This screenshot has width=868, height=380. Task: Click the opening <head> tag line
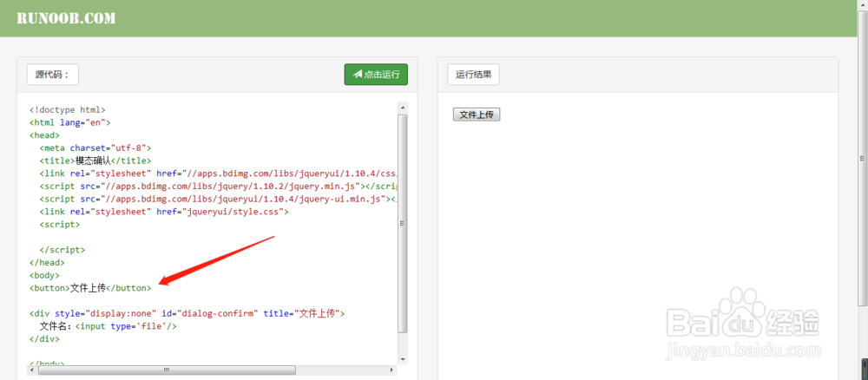click(44, 135)
